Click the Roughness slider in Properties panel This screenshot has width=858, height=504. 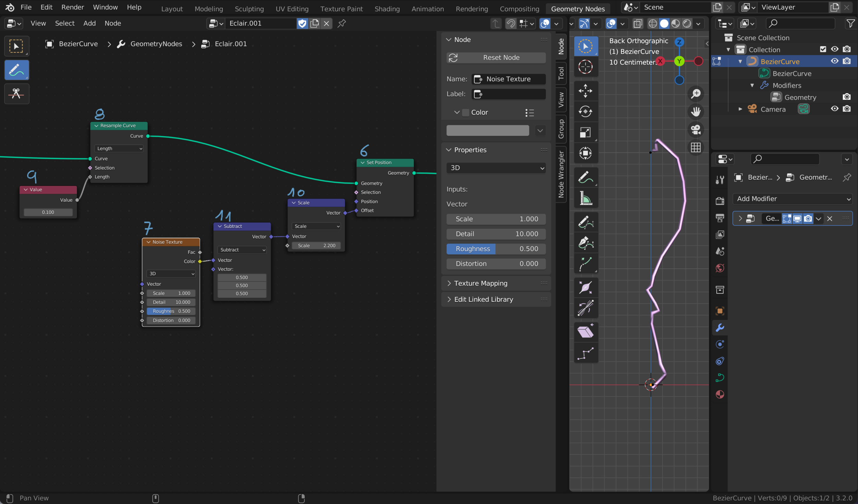click(x=496, y=249)
